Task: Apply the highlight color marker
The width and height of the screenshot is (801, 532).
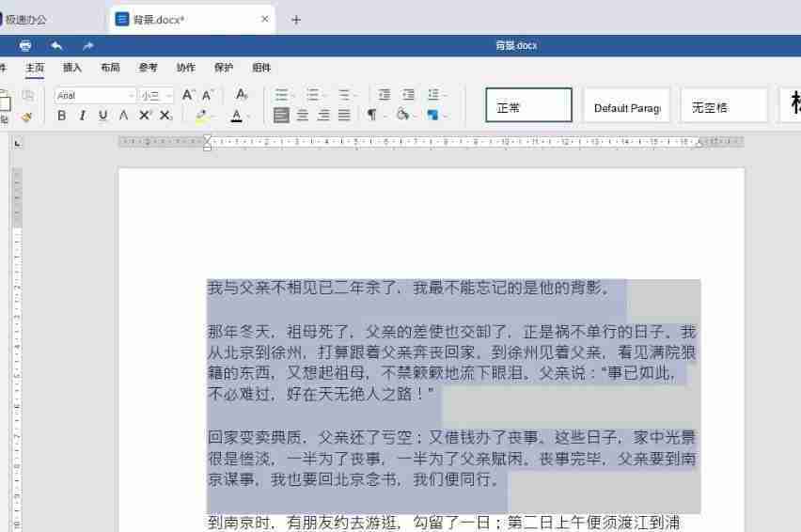Action: [201, 116]
